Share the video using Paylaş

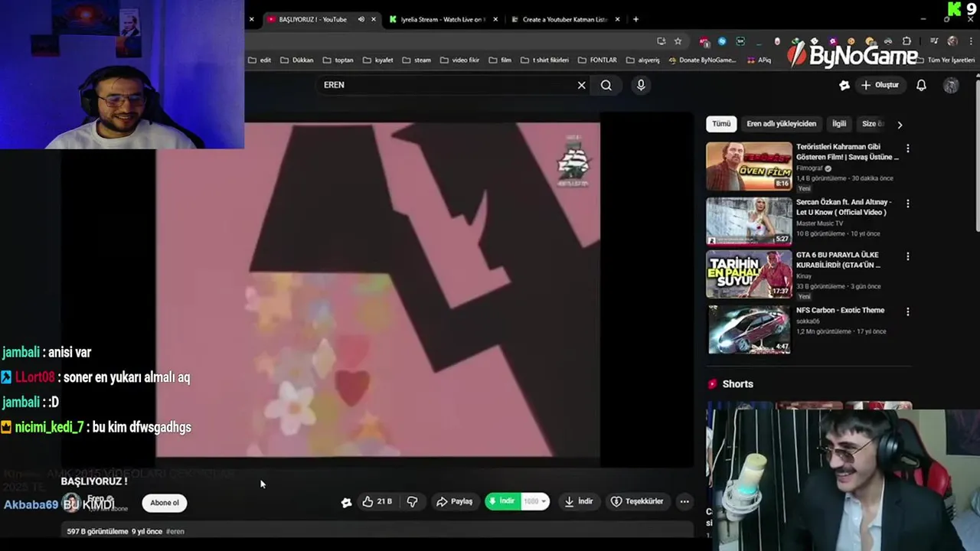click(x=454, y=501)
